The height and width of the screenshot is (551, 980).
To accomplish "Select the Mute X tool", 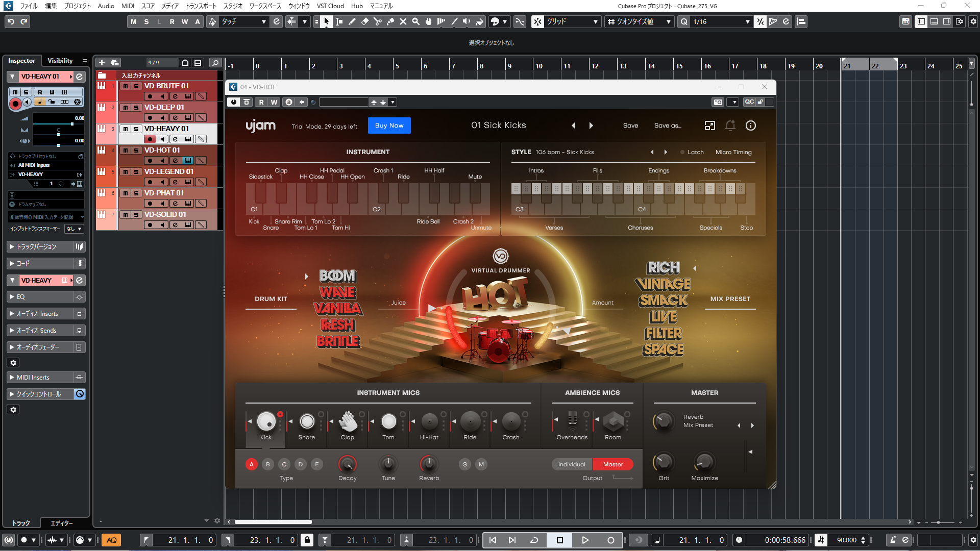I will tap(403, 21).
